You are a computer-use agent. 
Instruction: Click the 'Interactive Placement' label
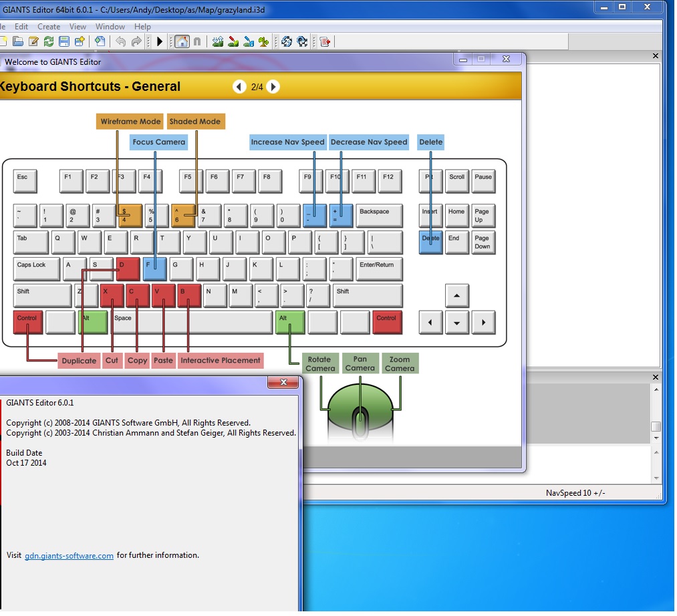coord(220,361)
